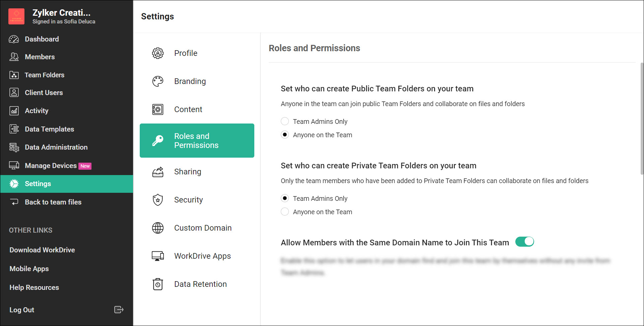This screenshot has width=644, height=326.
Task: Click the Data Retention trash icon
Action: (158, 284)
